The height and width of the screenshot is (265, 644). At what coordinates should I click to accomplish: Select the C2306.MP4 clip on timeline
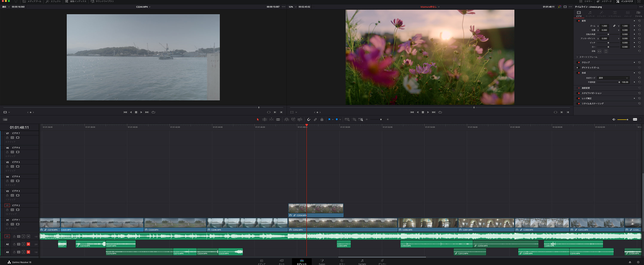click(427, 224)
